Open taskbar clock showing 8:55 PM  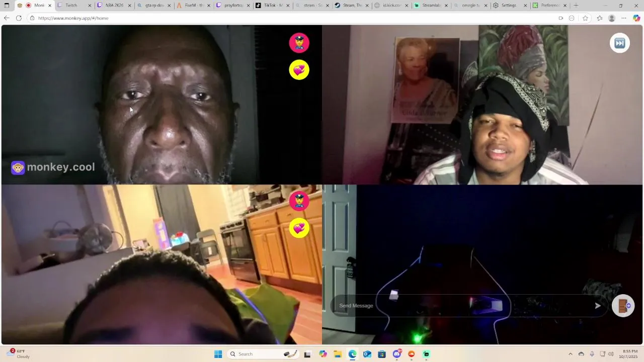pos(629,354)
